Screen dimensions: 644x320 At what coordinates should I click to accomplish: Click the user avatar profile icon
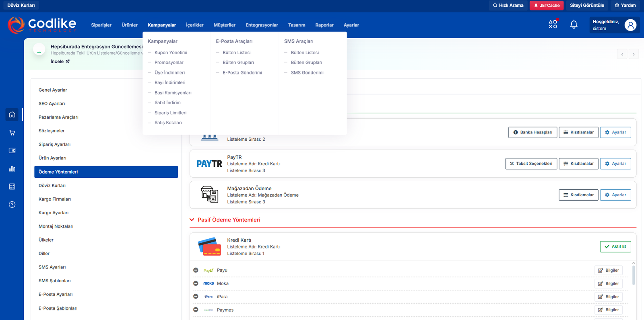(630, 25)
